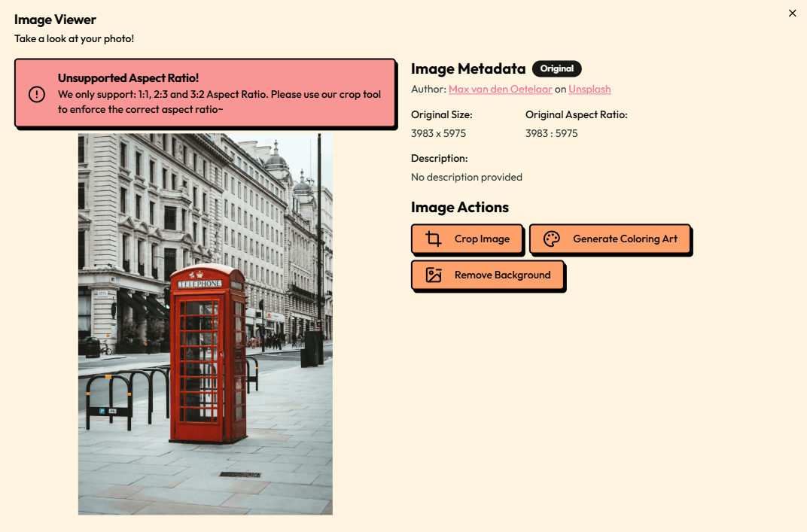Select the 3983 : 5975 aspect ratio value
807x532 pixels.
pyautogui.click(x=551, y=133)
